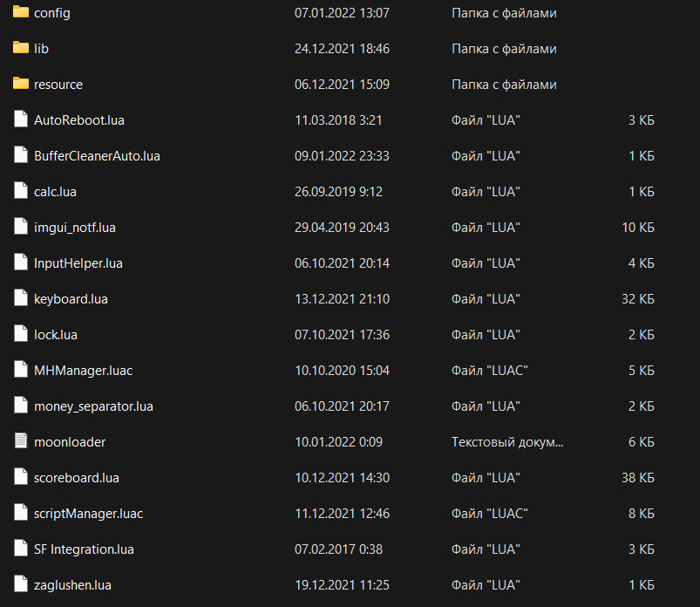The image size is (700, 607).
Task: Select scoreboard.lua file entry
Action: (77, 477)
